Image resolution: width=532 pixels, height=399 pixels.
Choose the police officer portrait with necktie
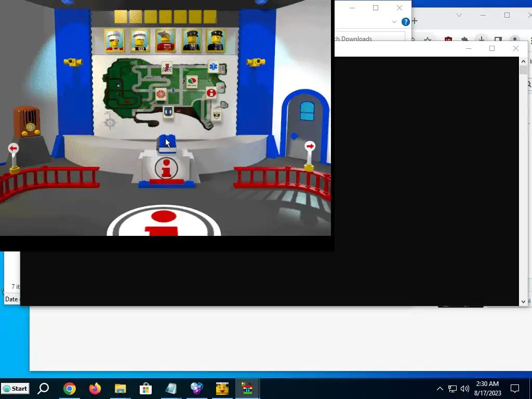pos(192,41)
